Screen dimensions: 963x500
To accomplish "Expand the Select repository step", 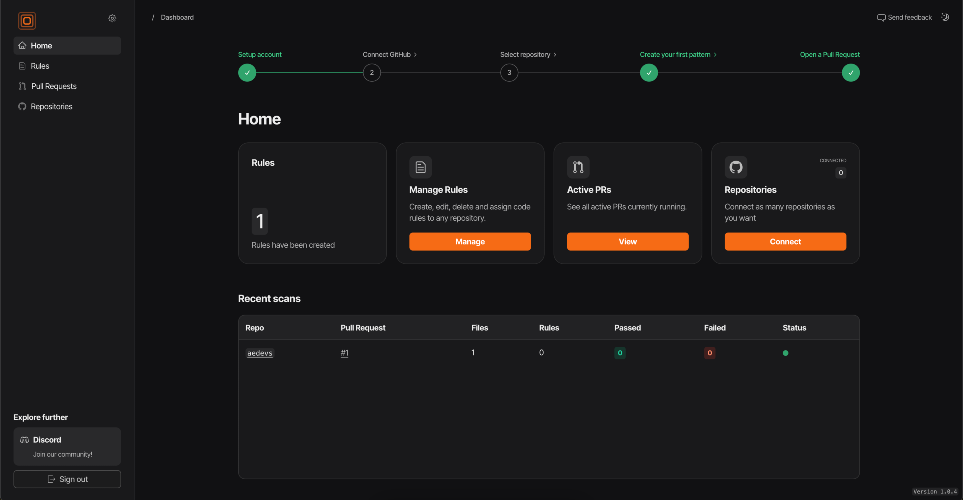I will [528, 54].
